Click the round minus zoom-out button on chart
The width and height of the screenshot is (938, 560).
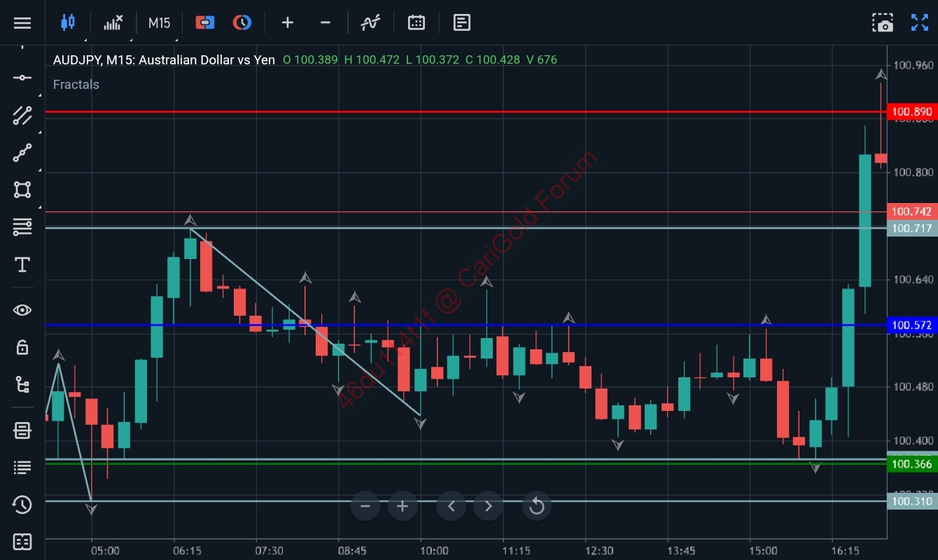365,506
